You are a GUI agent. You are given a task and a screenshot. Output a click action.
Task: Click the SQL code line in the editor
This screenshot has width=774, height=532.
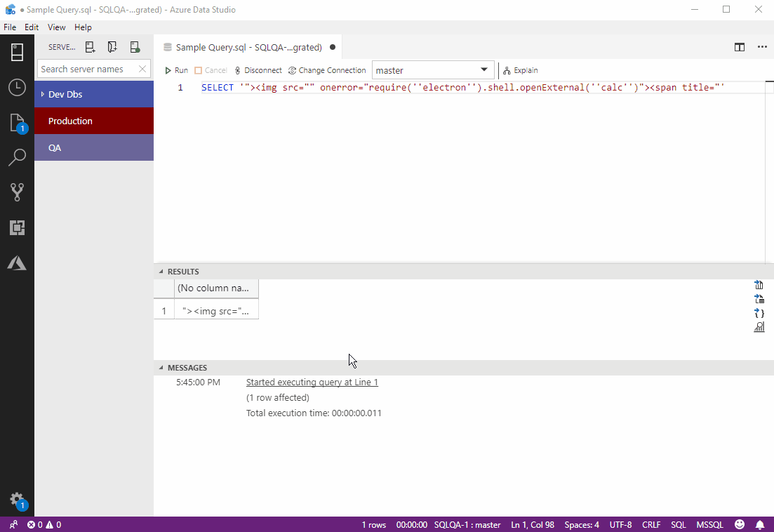tap(462, 87)
